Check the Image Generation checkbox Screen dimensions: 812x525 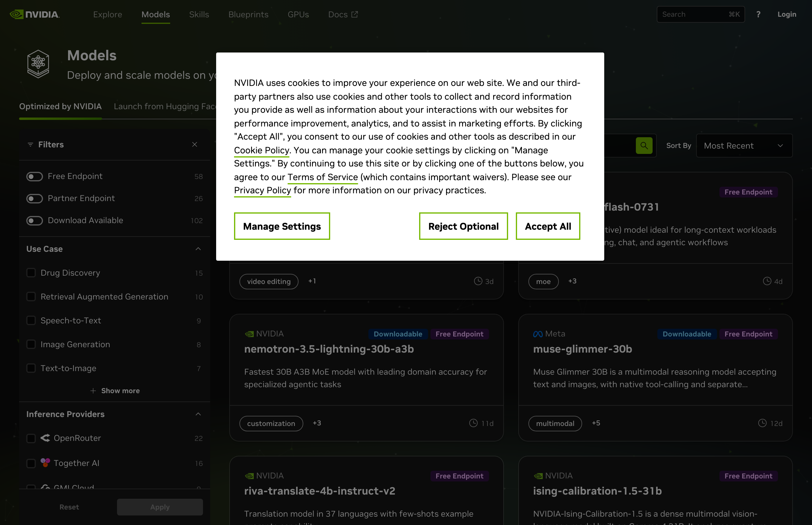(31, 344)
